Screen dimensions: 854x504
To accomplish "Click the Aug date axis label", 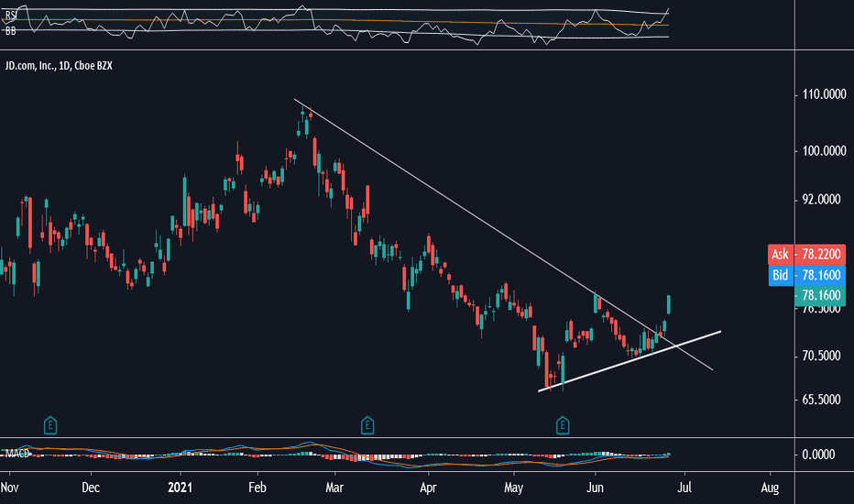I will [770, 488].
